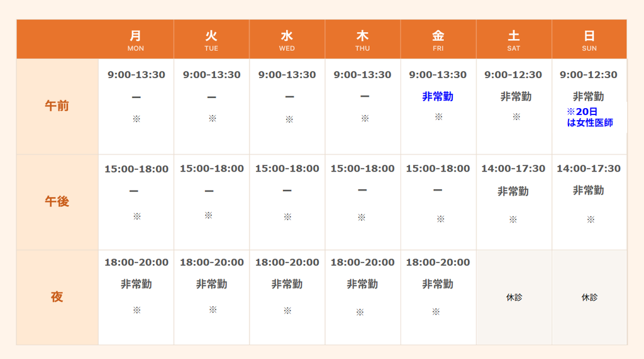Click the ※ mark in Monday morning cell
644x359 pixels.
click(x=136, y=119)
